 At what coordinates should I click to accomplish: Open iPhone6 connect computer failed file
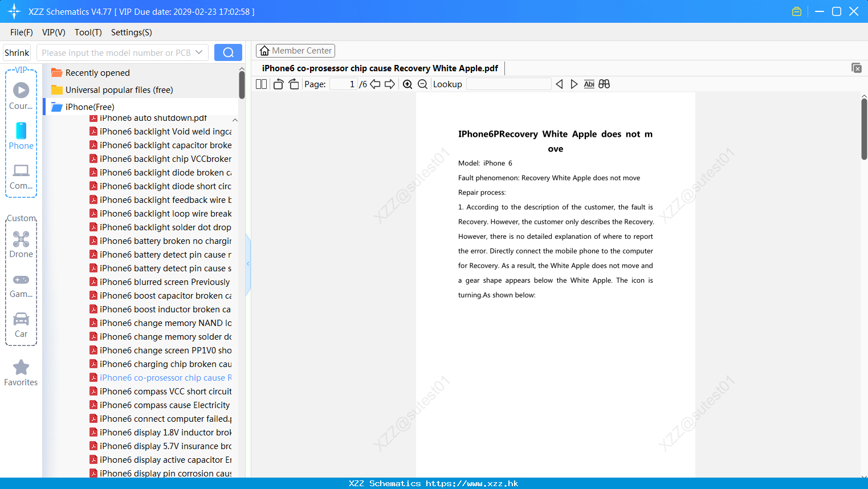(x=161, y=419)
